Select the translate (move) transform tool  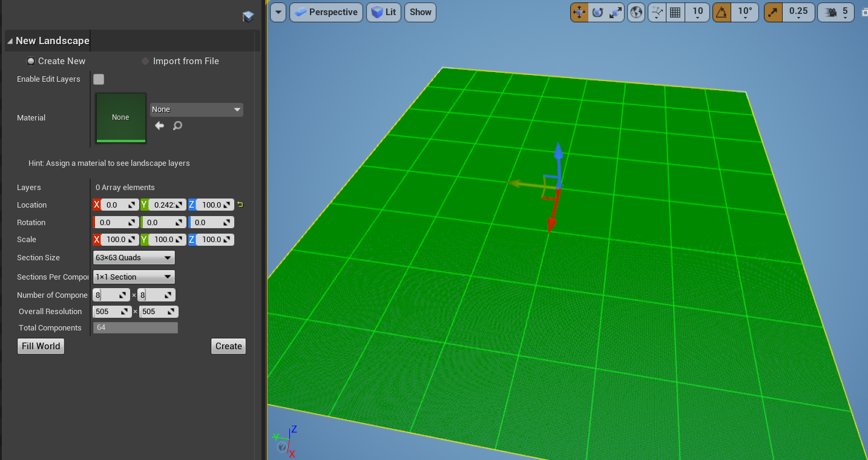(x=579, y=12)
